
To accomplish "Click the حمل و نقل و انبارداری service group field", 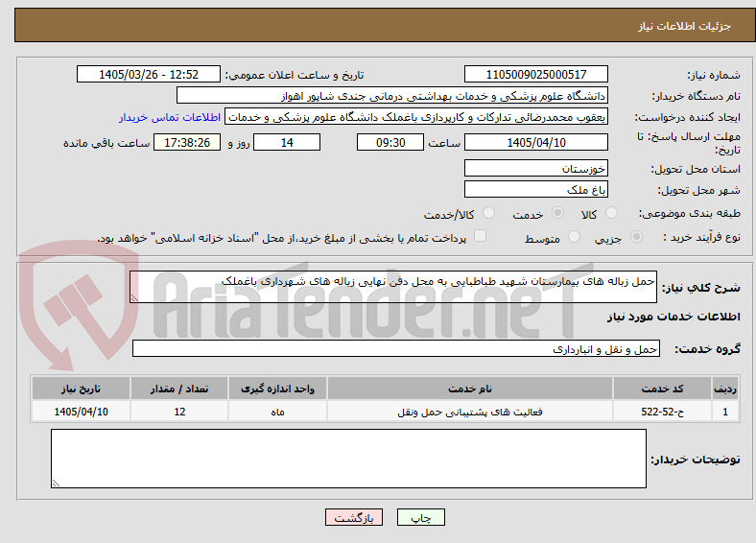I will tap(396, 348).
